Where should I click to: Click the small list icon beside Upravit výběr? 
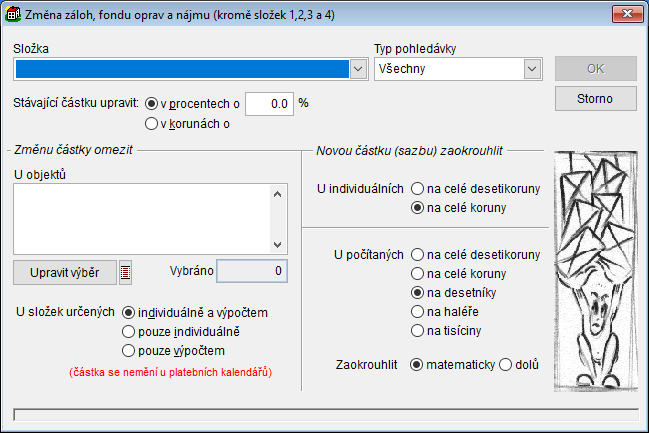tap(125, 272)
